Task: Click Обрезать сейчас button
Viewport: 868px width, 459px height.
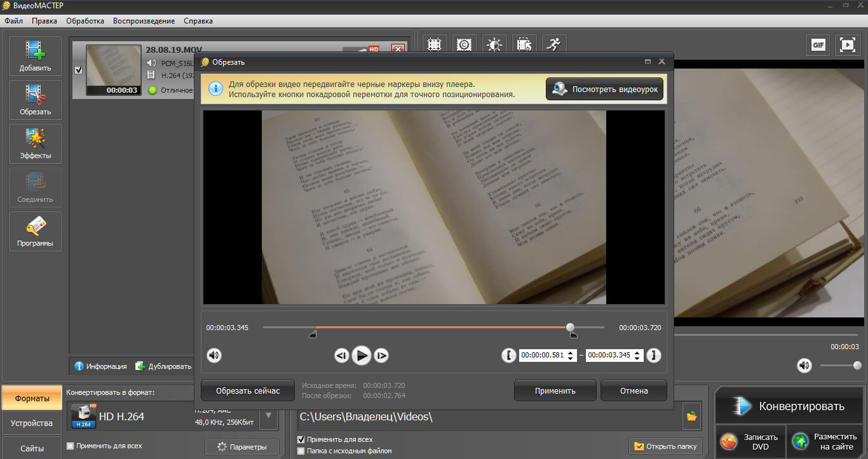Action: click(248, 390)
